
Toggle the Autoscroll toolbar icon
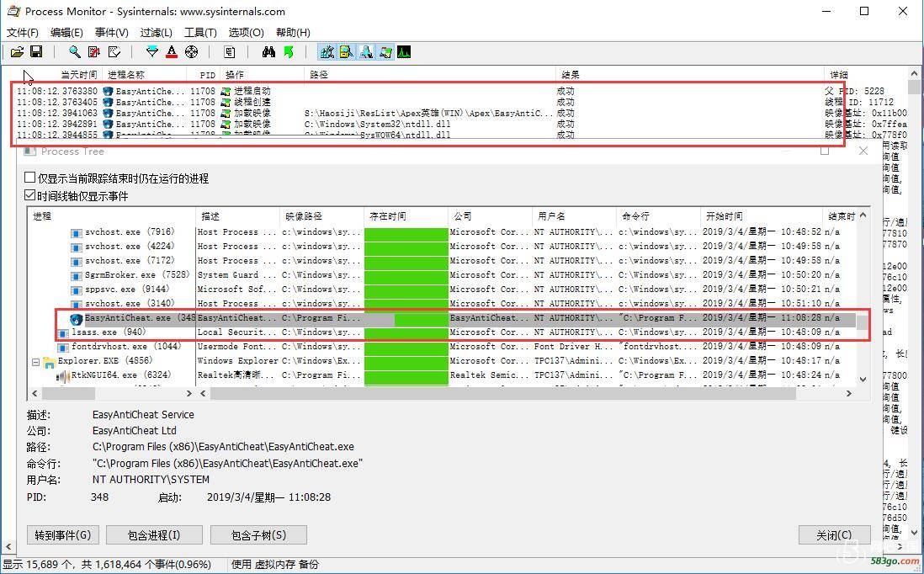[94, 52]
